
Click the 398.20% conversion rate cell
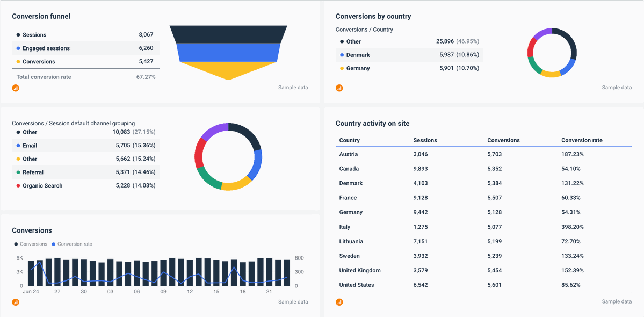tap(573, 227)
